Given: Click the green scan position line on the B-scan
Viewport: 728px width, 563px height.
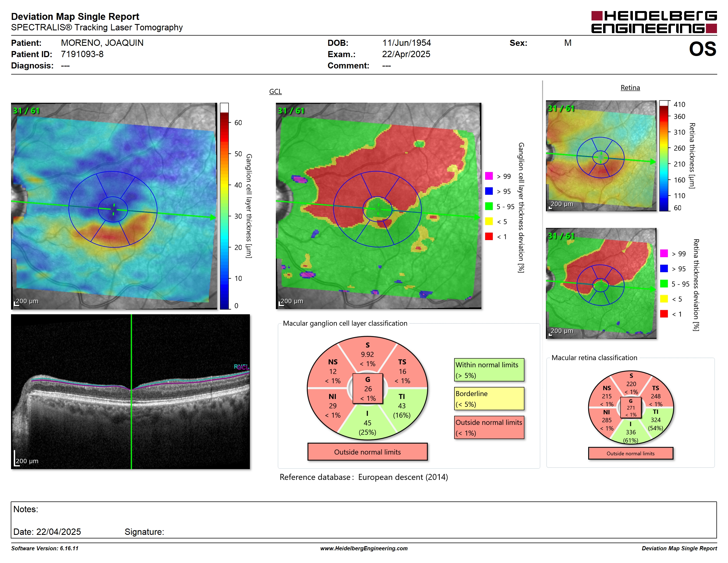Looking at the screenshot, I should click(x=131, y=392).
